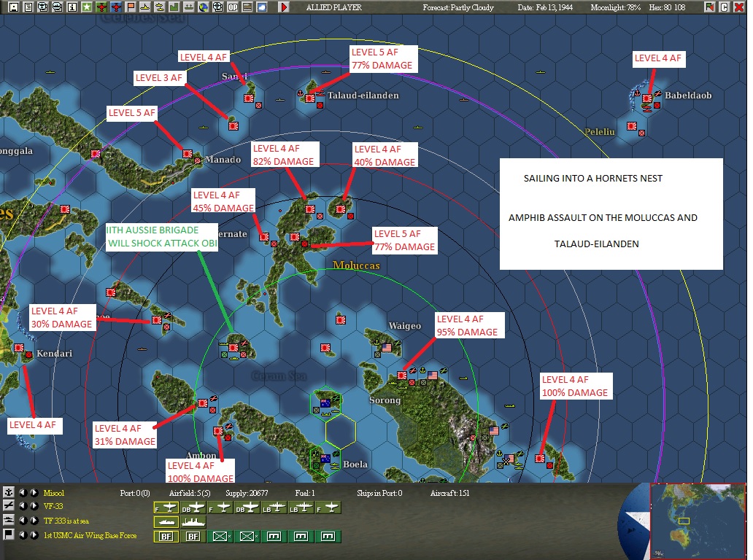Click the striped signal report toolbar icon
This screenshot has width=753, height=560.
247,7
